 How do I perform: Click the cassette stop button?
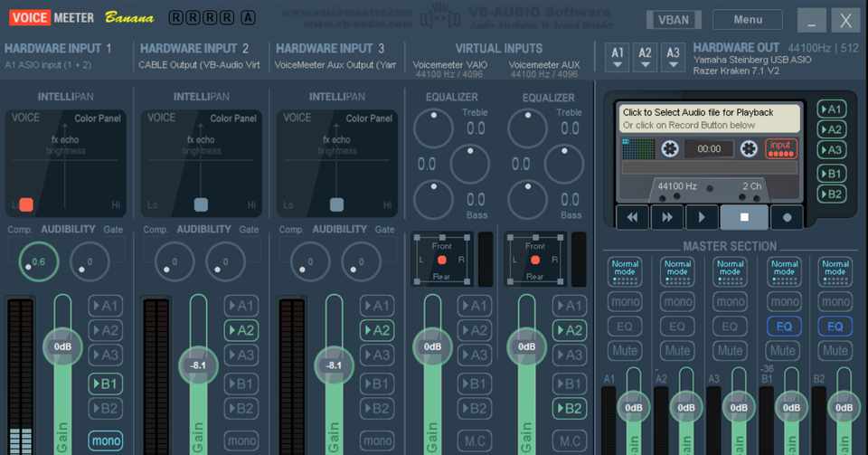(744, 217)
